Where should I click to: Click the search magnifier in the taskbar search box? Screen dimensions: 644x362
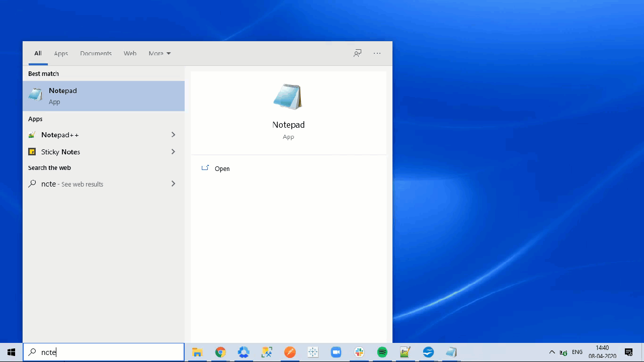(x=32, y=352)
